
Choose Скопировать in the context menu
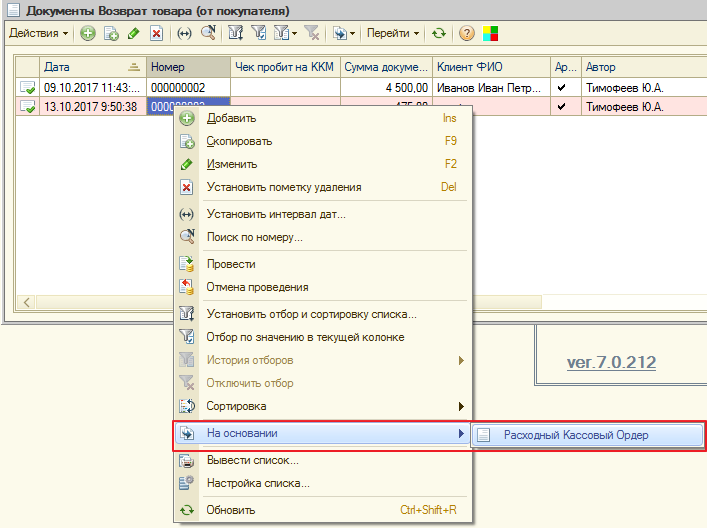(323, 141)
